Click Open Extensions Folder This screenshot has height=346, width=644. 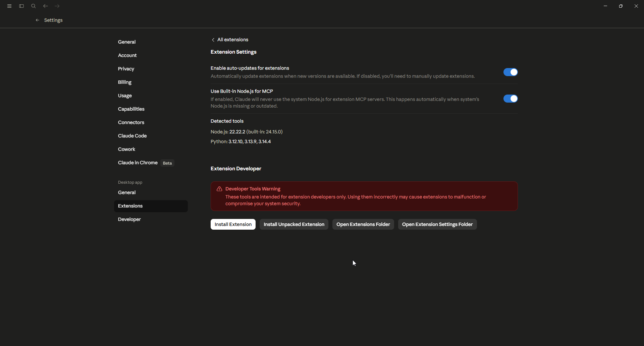click(363, 224)
